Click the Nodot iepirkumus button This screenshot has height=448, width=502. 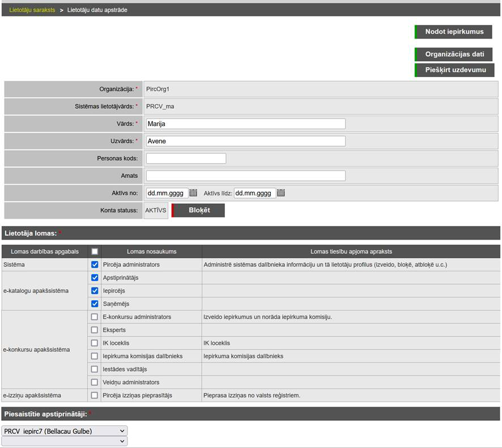pos(453,32)
